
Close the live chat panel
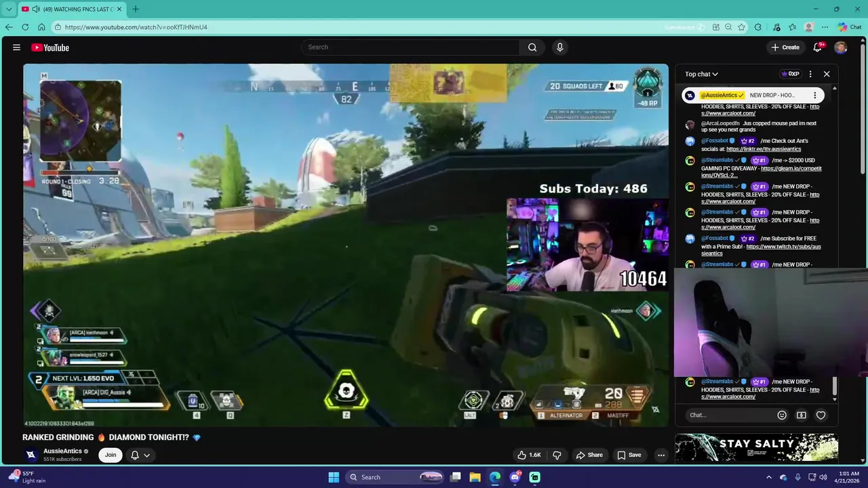pos(827,74)
